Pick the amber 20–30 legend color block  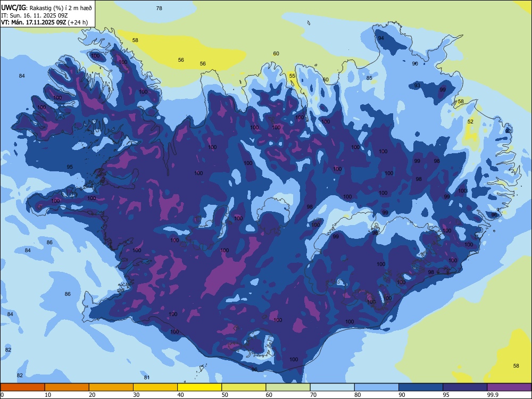point(111,387)
